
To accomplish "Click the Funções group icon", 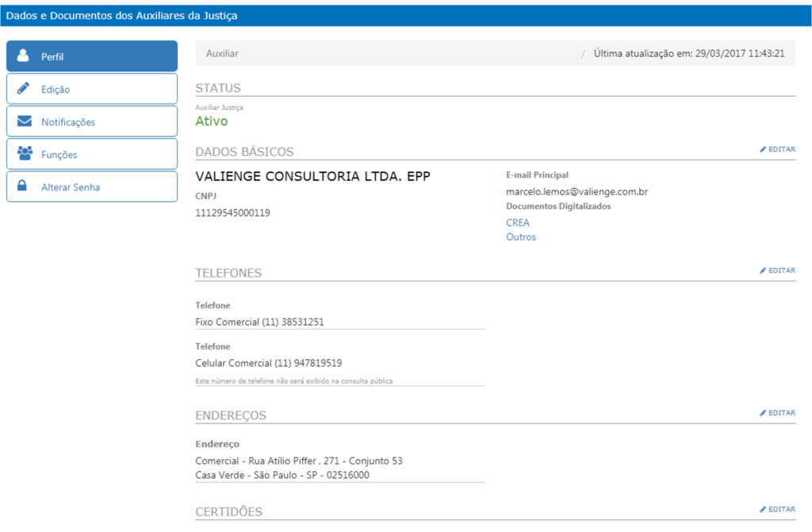I will click(x=25, y=153).
